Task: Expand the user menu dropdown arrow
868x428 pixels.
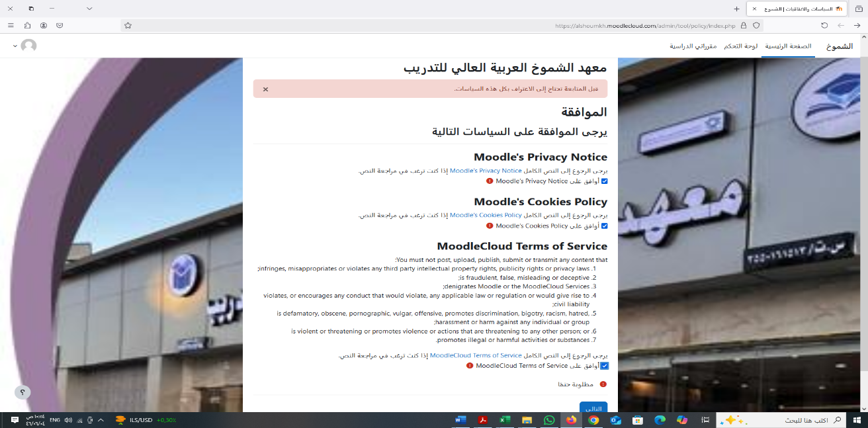Action: click(15, 46)
